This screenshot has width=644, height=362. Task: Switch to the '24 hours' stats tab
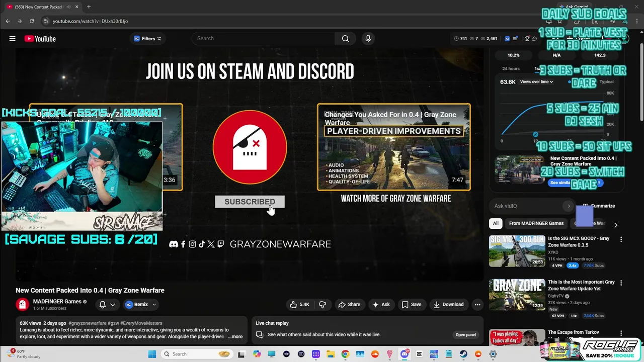pyautogui.click(x=511, y=68)
